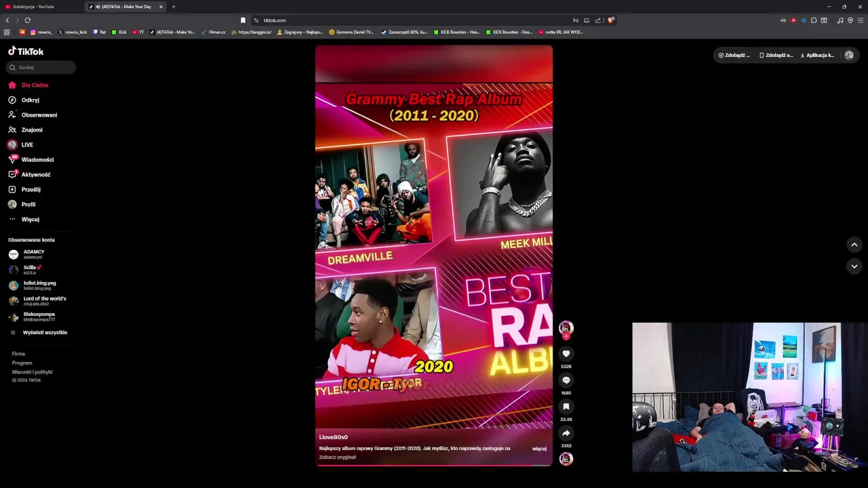Click address bar share icon
Image resolution: width=868 pixels, height=488 pixels.
click(x=598, y=20)
